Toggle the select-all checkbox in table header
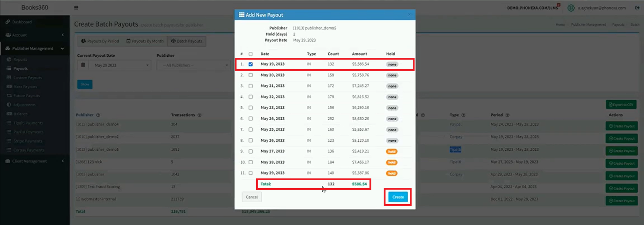 click(251, 54)
